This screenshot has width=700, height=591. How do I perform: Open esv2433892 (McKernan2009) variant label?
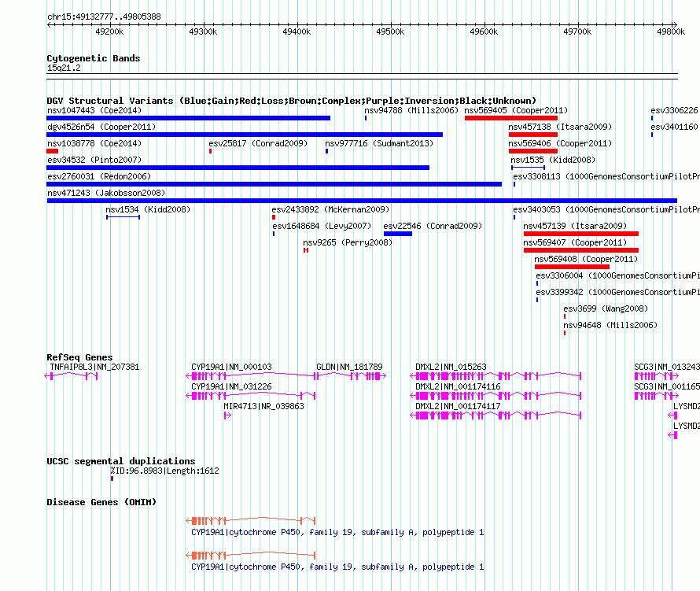(330, 209)
